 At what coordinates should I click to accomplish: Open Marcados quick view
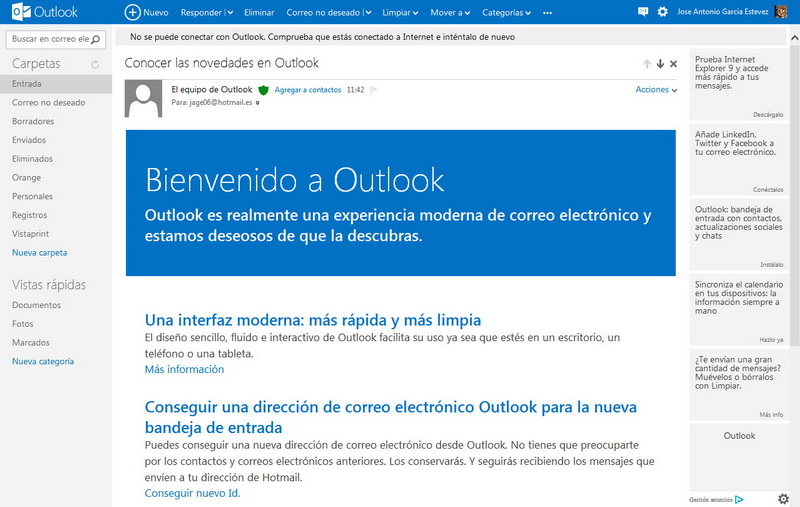31,343
